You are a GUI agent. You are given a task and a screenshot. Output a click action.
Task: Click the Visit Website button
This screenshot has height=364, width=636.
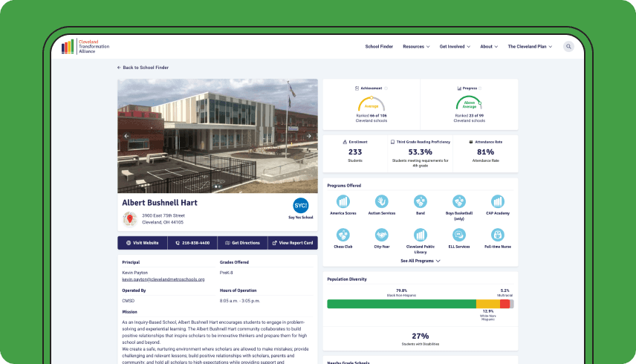(143, 243)
